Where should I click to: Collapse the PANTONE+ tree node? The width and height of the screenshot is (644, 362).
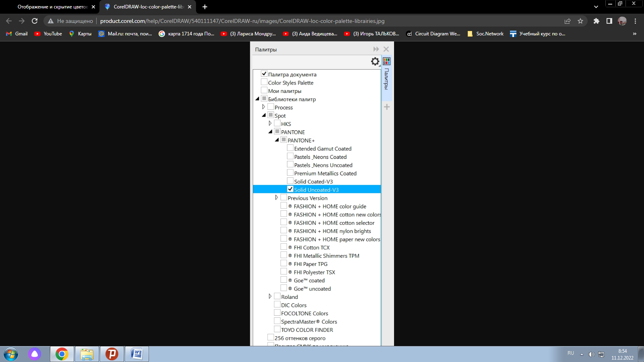pos(277,140)
